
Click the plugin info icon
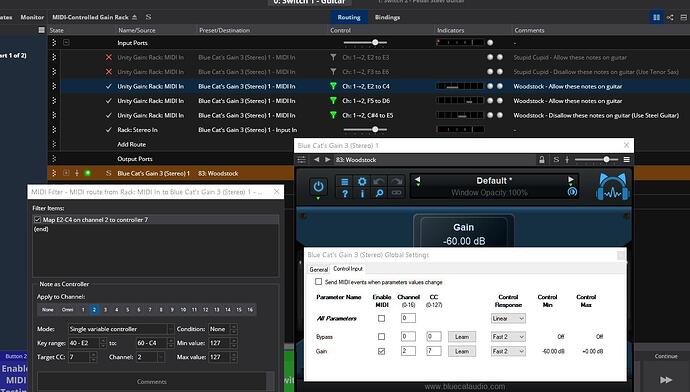362,193
